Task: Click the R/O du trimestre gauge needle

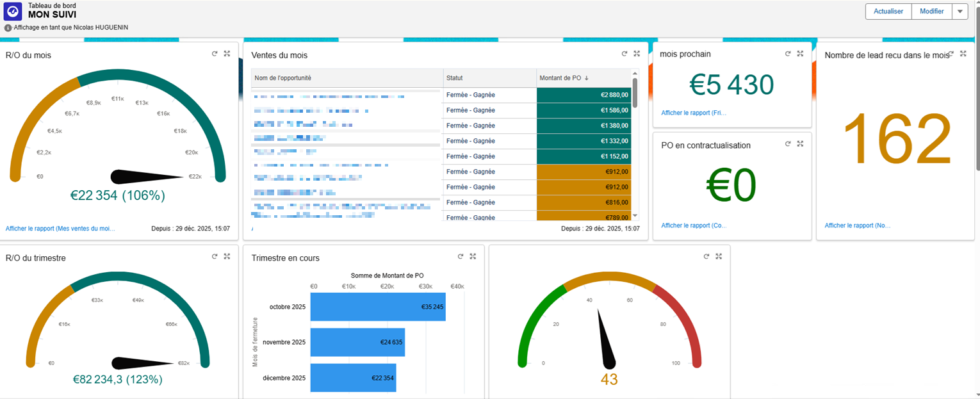Action: click(142, 363)
